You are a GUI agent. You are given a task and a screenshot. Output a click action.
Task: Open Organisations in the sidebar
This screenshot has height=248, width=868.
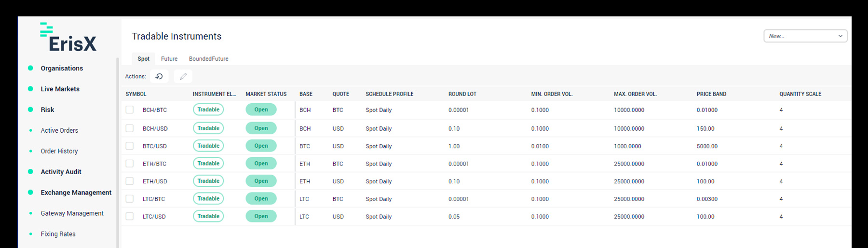coord(62,68)
